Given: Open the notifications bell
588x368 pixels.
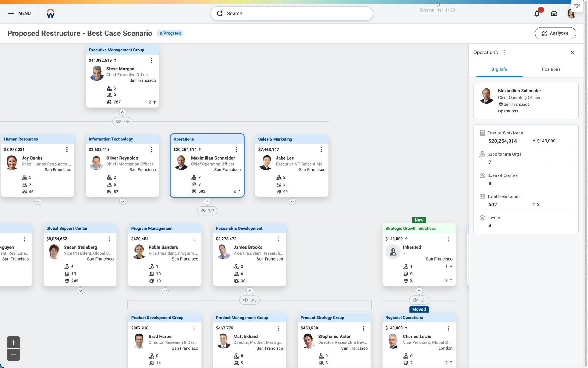Looking at the screenshot, I should 537,13.
